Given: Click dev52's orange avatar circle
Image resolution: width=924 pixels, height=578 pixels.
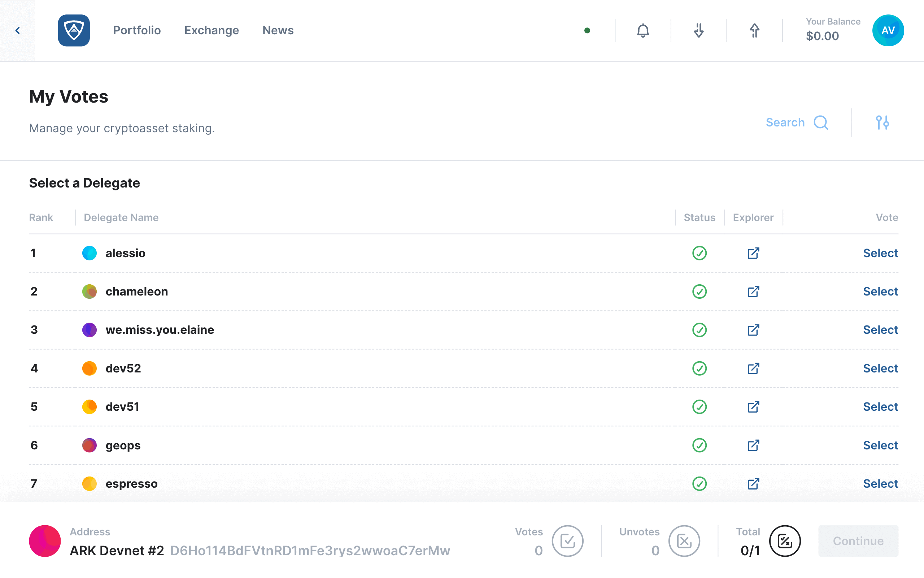Looking at the screenshot, I should [90, 368].
